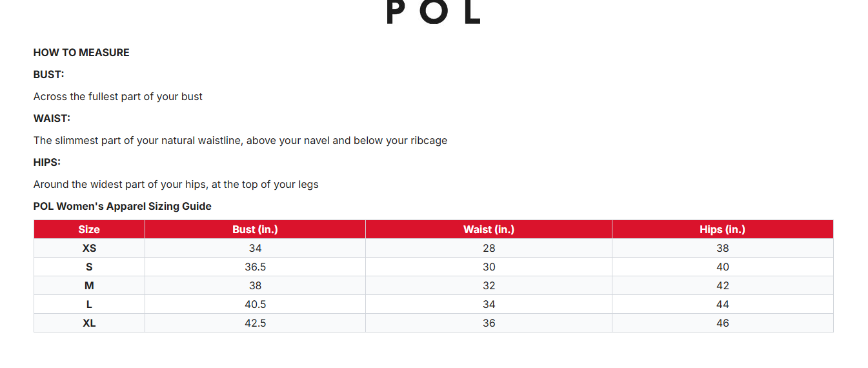Click the XL size row label
This screenshot has width=868, height=368.
pyautogui.click(x=89, y=323)
